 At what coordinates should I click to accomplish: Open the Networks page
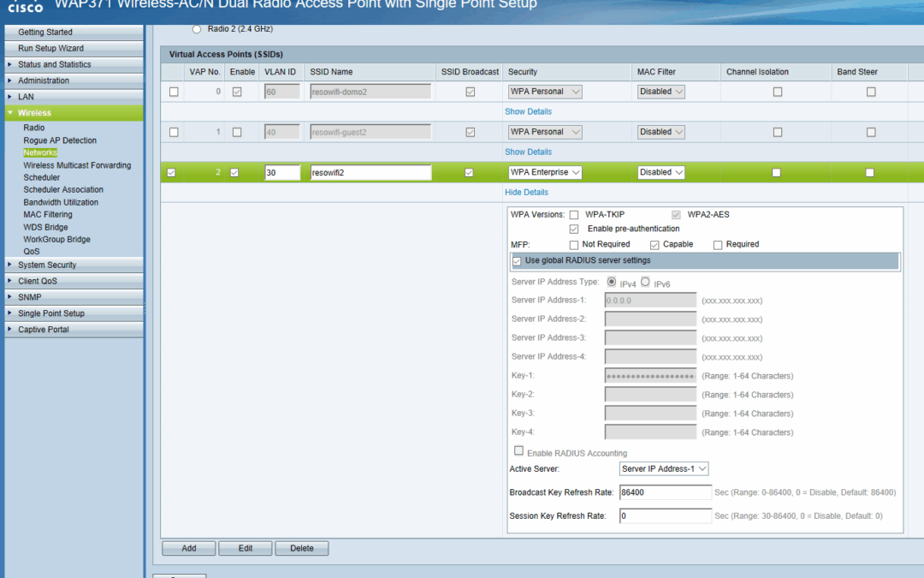coord(40,152)
